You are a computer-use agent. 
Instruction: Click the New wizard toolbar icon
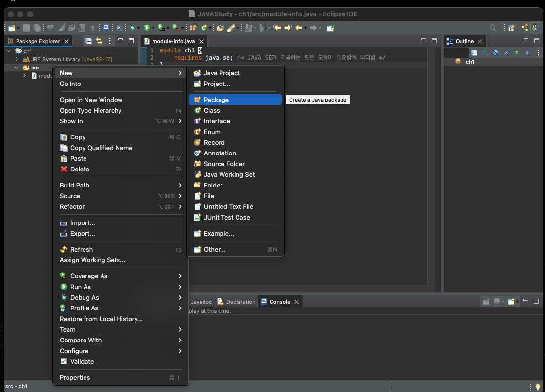12,28
